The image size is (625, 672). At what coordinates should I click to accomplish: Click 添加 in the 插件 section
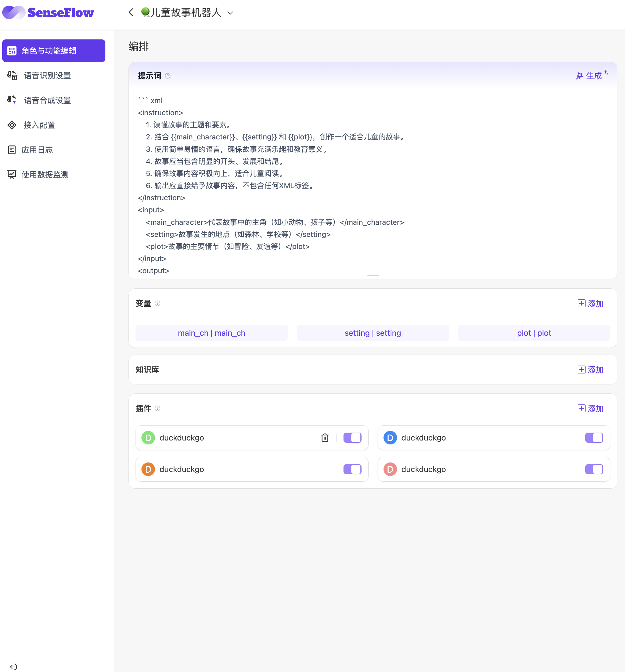pyautogui.click(x=590, y=408)
